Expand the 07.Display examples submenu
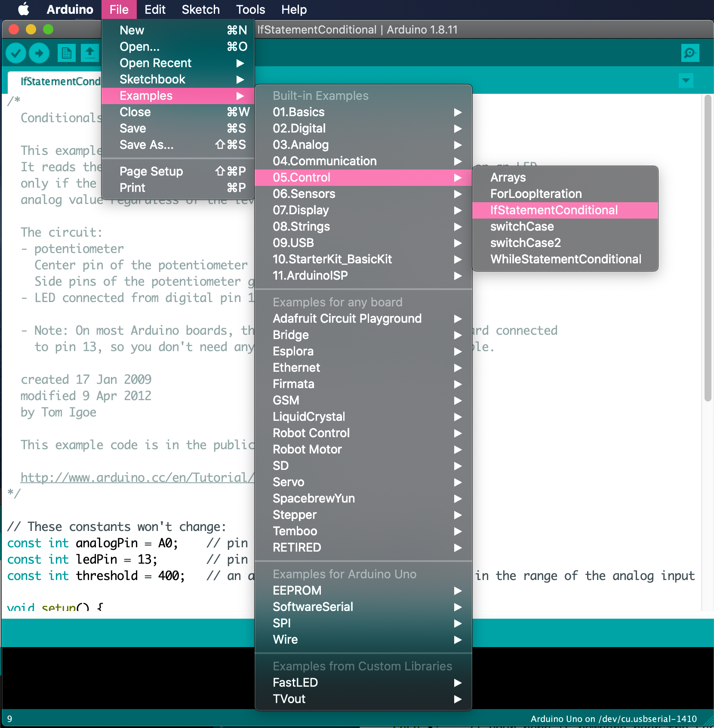 (x=363, y=210)
